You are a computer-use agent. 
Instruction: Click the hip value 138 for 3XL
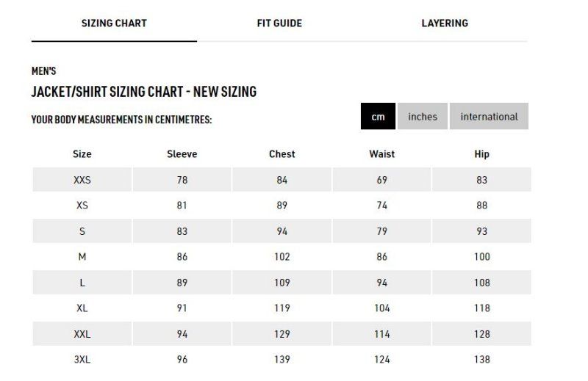point(482,359)
